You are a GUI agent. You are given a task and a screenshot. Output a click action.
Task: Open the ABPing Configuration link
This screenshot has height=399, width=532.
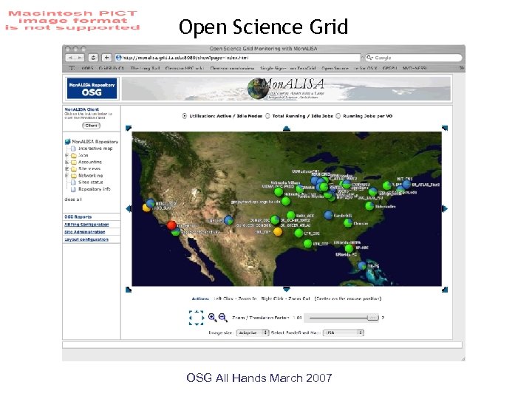tap(86, 225)
